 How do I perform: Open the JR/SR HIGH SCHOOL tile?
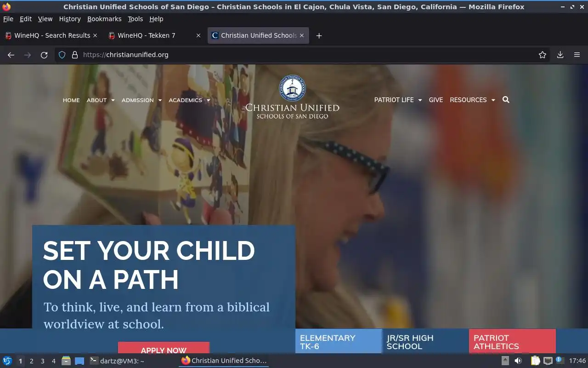click(425, 341)
